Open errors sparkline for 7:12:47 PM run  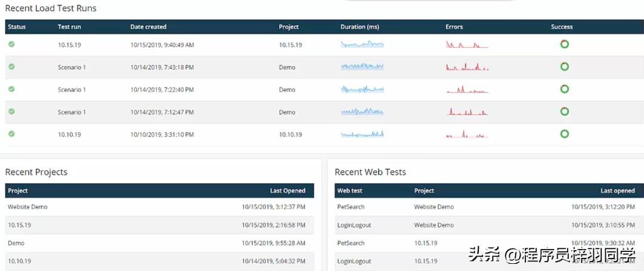(467, 112)
